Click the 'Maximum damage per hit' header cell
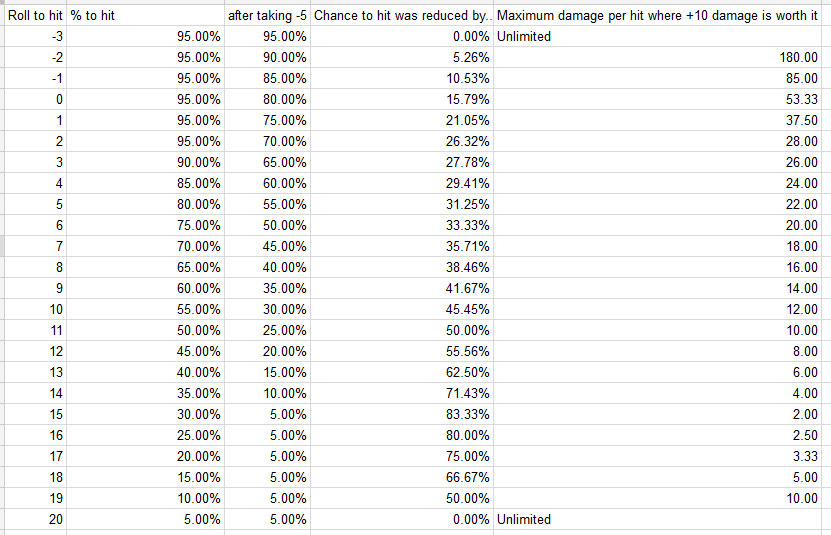831x535 pixels. pos(657,16)
